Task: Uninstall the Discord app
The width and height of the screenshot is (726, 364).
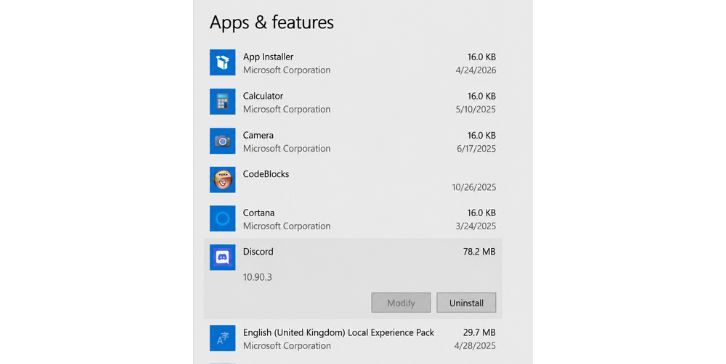Action: pyautogui.click(x=466, y=303)
